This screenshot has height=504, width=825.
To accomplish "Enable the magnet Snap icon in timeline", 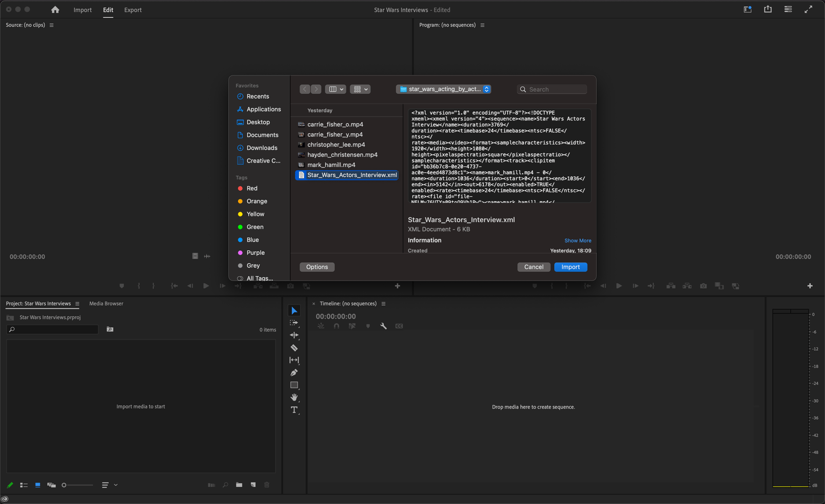I will point(336,326).
